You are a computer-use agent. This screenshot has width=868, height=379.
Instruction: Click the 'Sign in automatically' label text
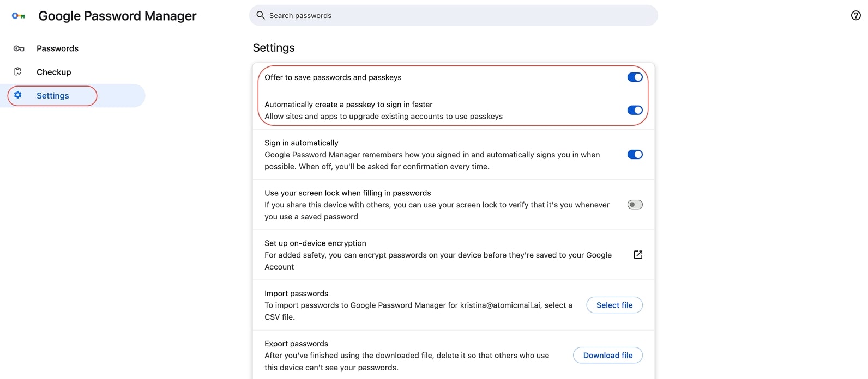pyautogui.click(x=301, y=143)
